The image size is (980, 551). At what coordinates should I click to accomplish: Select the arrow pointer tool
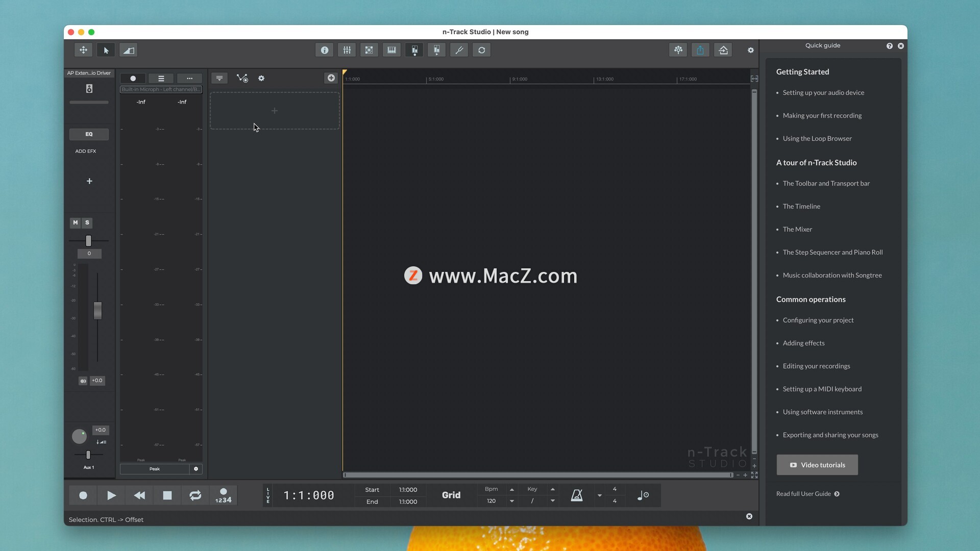pos(106,50)
